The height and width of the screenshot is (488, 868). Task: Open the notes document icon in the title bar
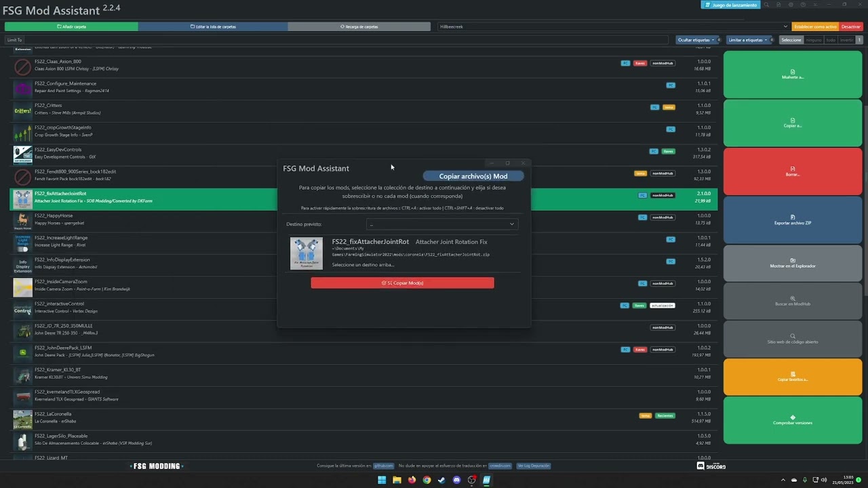[x=778, y=5]
